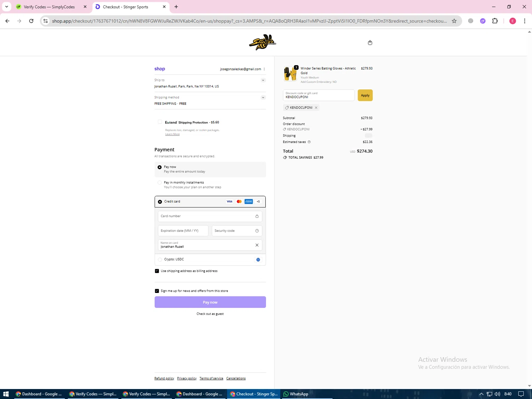Image resolution: width=532 pixels, height=399 pixels.
Task: Click the card number lock icon
Action: [x=257, y=216]
